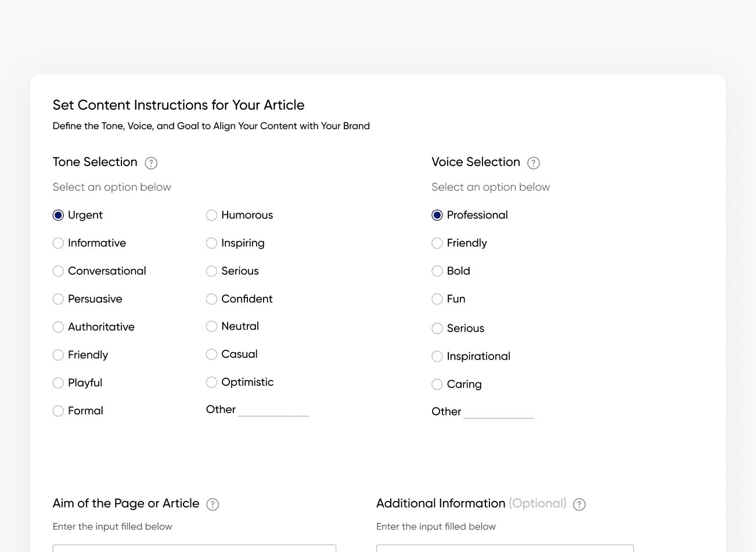Choose the Caring voice option
Image resolution: width=756 pixels, height=552 pixels.
coord(437,385)
